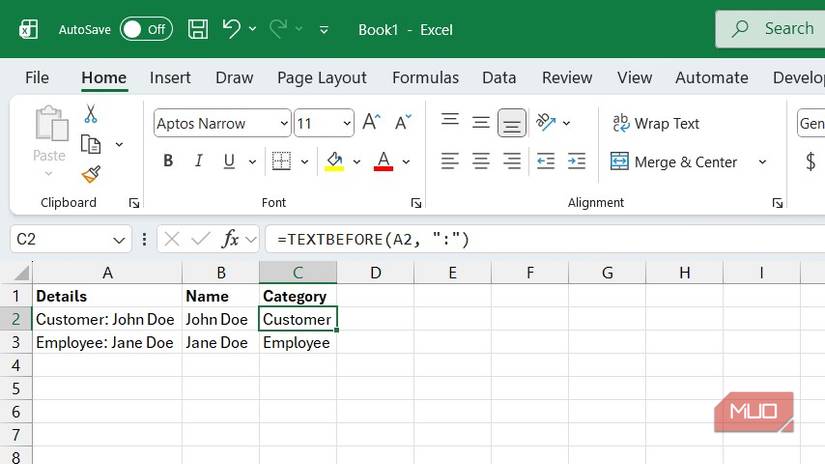The image size is (825, 464).
Task: Click the Enter checkmark in formula bar
Action: point(201,240)
